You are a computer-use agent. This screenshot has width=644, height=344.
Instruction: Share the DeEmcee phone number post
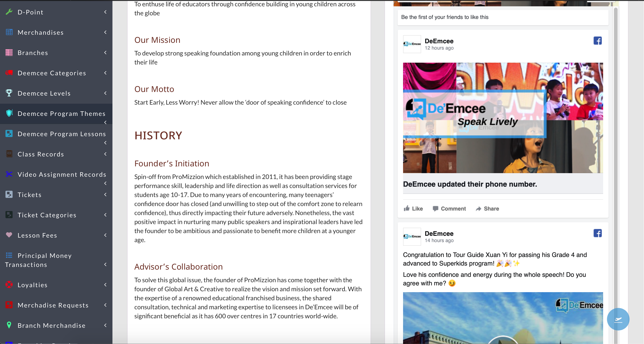pos(487,209)
